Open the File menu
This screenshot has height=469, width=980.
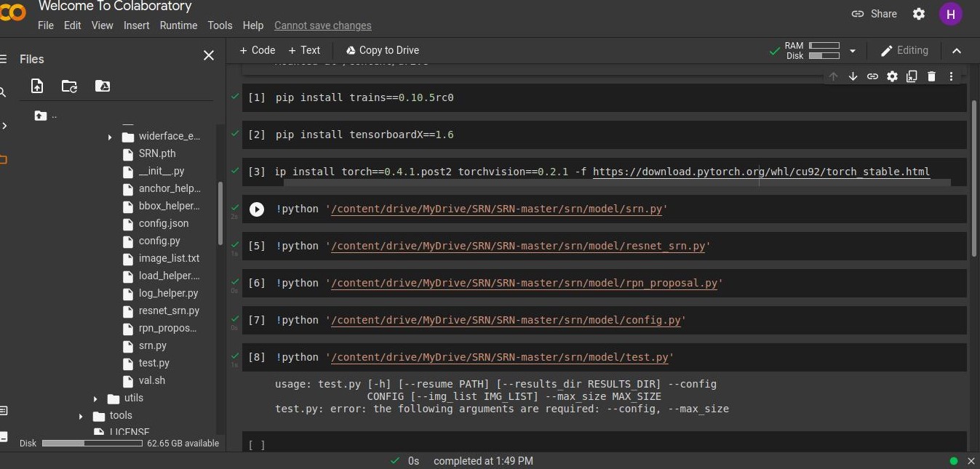point(46,25)
